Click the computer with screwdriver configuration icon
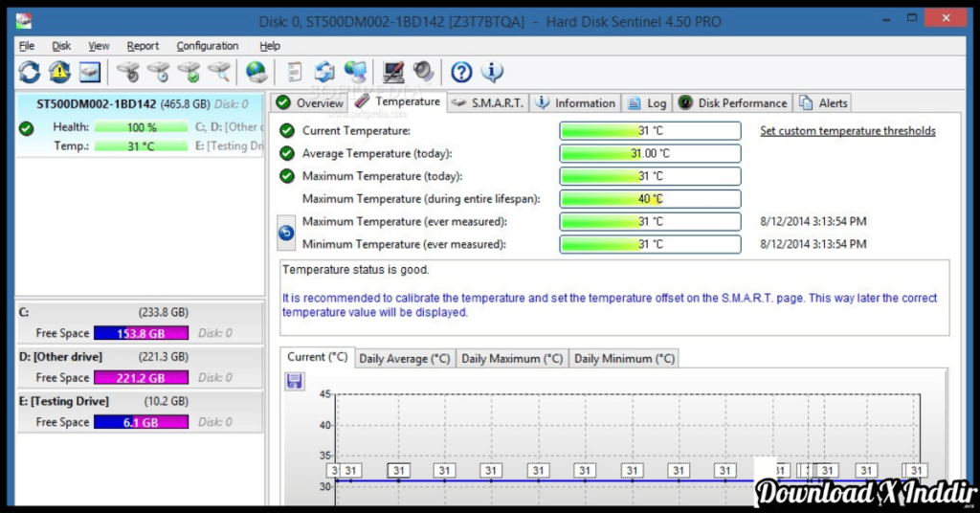 point(393,72)
